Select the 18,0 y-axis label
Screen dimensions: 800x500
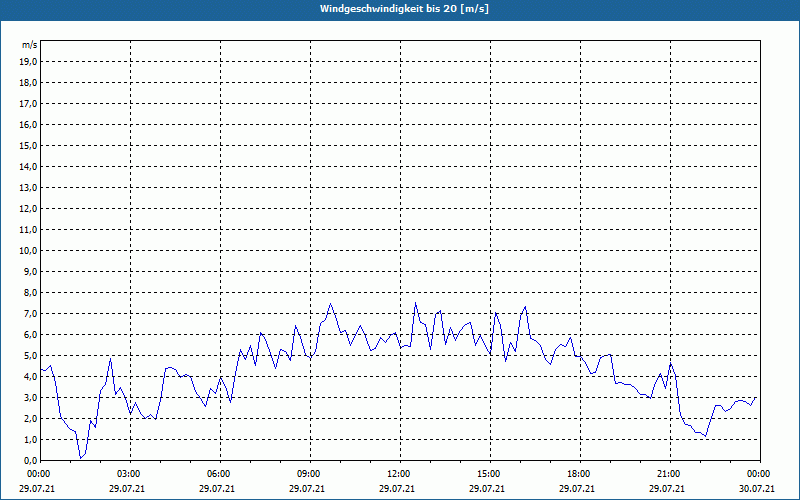click(x=28, y=83)
